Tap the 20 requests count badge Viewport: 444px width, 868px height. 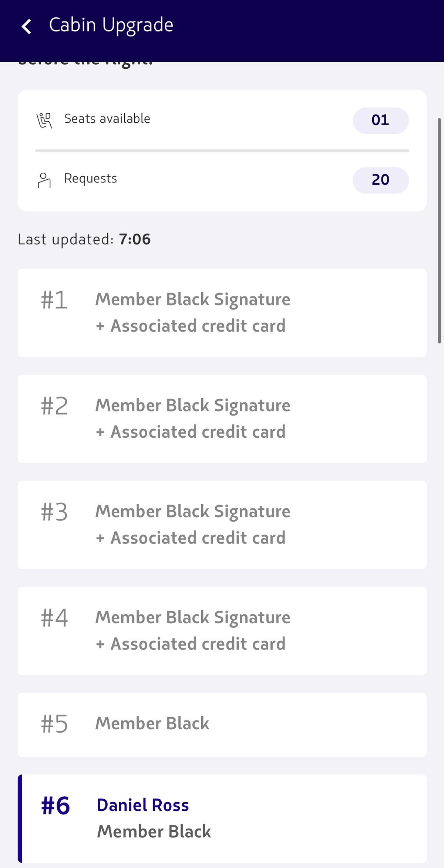(380, 180)
